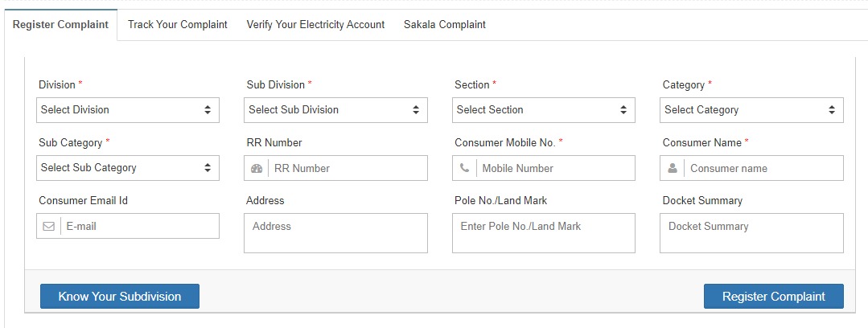Image resolution: width=868 pixels, height=328 pixels.
Task: Click into the Mobile Number input
Action: (556, 168)
